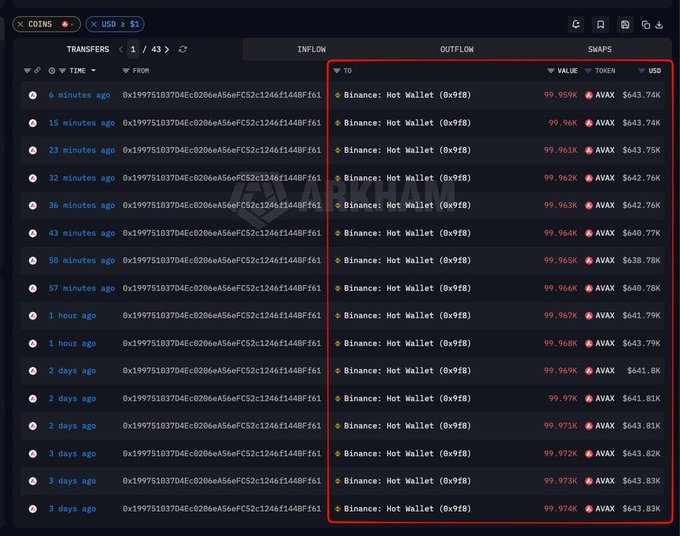Viewport: 680px width, 536px height.
Task: Click the 99.959K value cell
Action: pos(560,95)
